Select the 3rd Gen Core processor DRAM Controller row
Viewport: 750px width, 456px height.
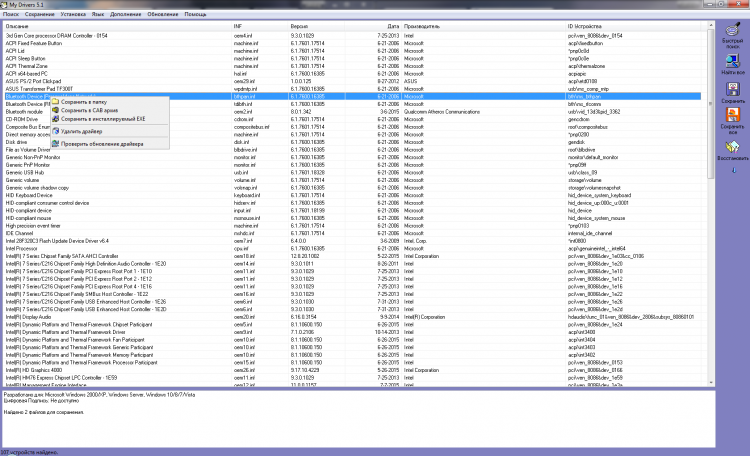[353, 35]
